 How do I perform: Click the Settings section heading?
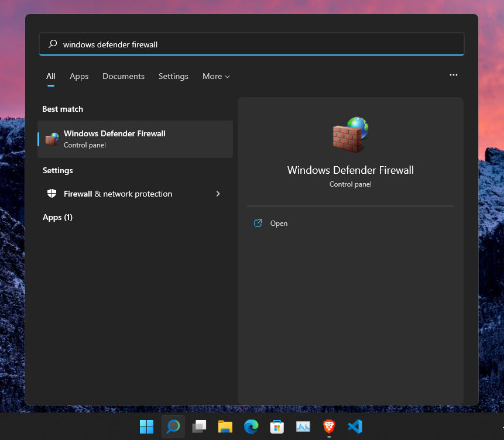pos(57,170)
